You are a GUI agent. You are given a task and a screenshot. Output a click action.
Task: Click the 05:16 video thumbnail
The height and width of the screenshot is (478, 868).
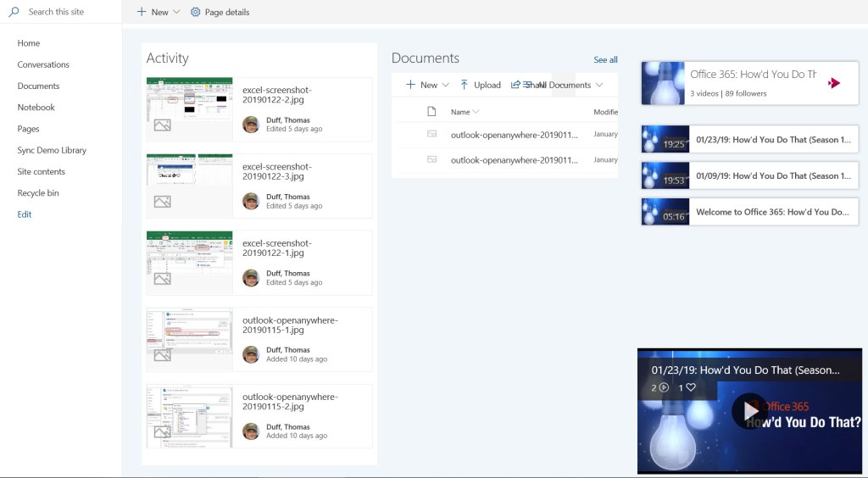pos(665,211)
